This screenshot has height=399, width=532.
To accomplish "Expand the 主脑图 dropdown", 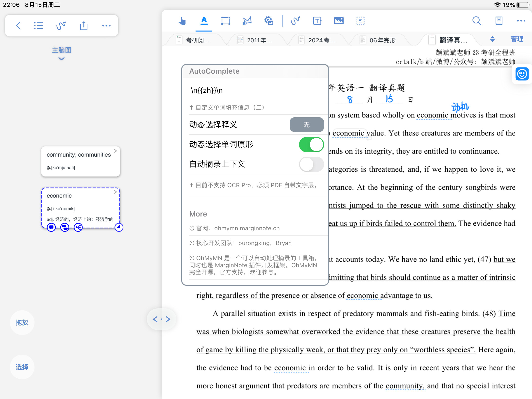I will coord(61,54).
